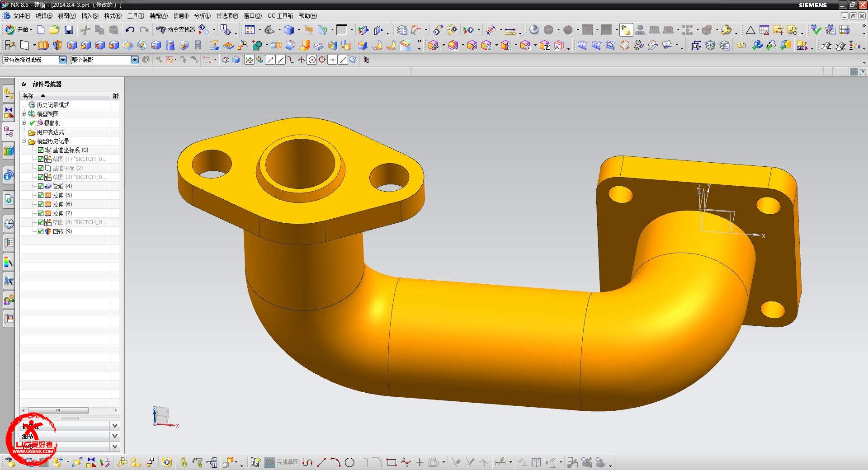Open the 帮助(H) menu
Screen dimensions: 868x470
[x=308, y=16]
